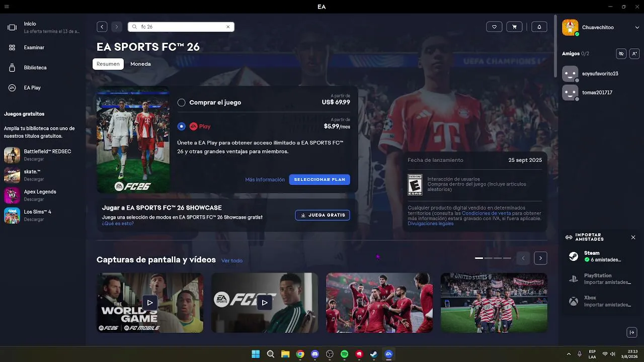Image resolution: width=644 pixels, height=362 pixels.
Task: Click the FC 26 cover art
Action: 133,140
